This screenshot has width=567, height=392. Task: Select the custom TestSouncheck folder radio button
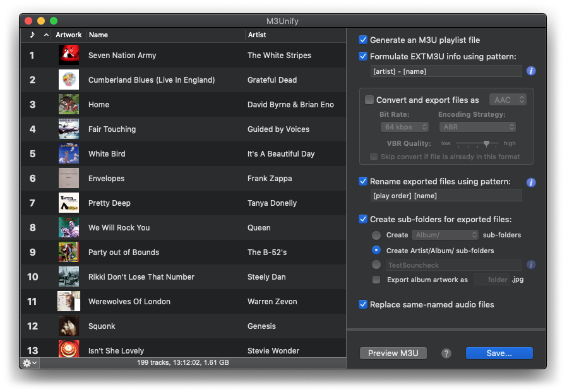[x=376, y=264]
